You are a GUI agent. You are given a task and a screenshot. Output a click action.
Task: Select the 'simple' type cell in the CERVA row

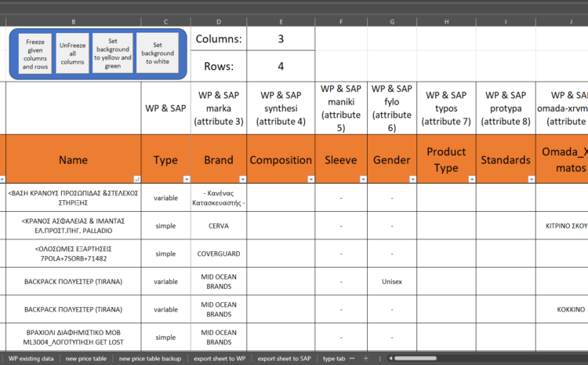pos(165,226)
